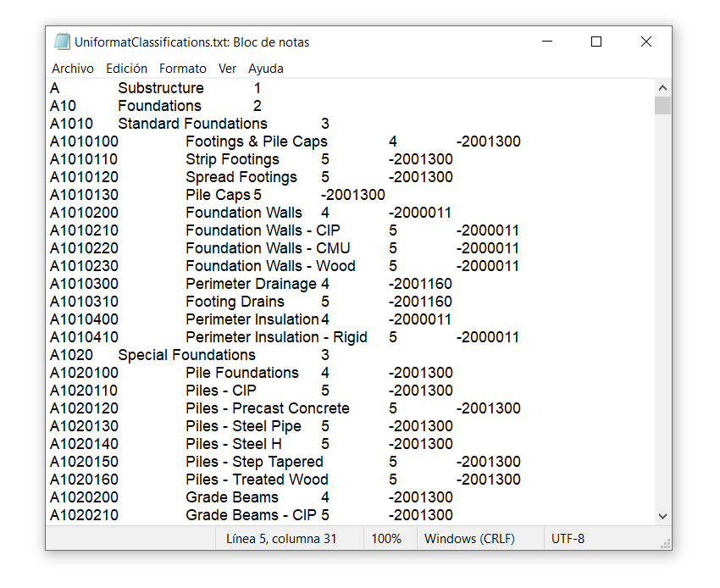
Task: Click the scrollbar down arrow
Action: point(662,516)
